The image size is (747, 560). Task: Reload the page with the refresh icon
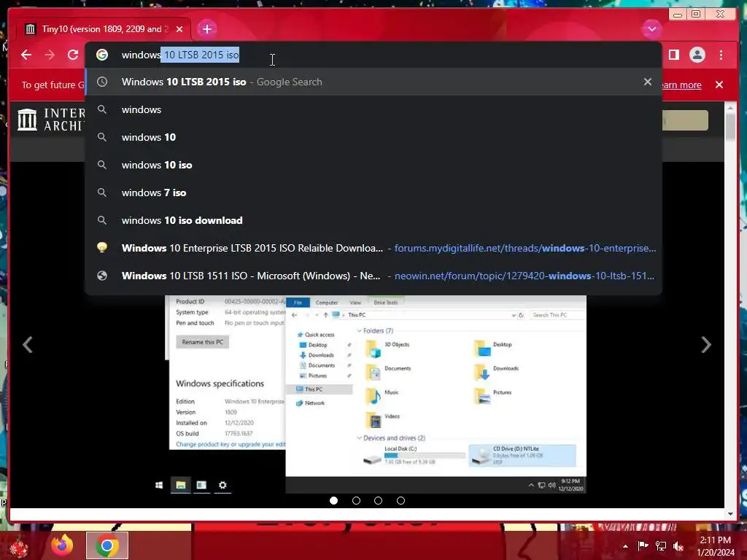point(73,55)
